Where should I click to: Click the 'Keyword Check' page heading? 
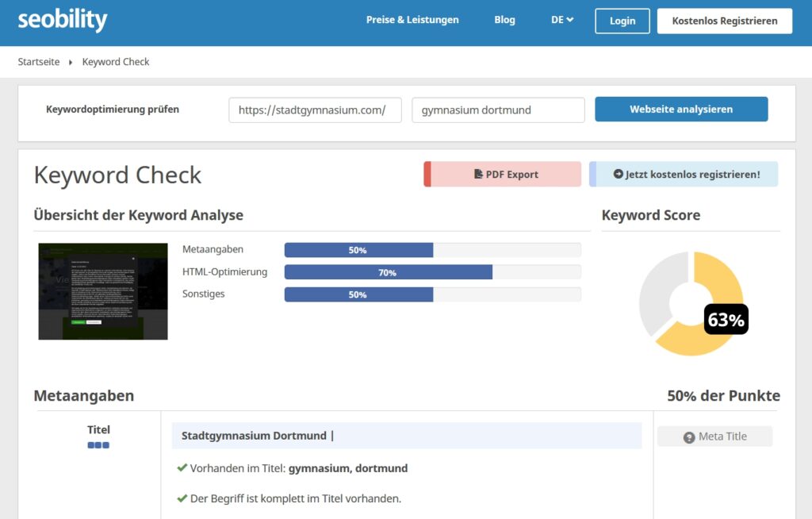click(x=117, y=175)
